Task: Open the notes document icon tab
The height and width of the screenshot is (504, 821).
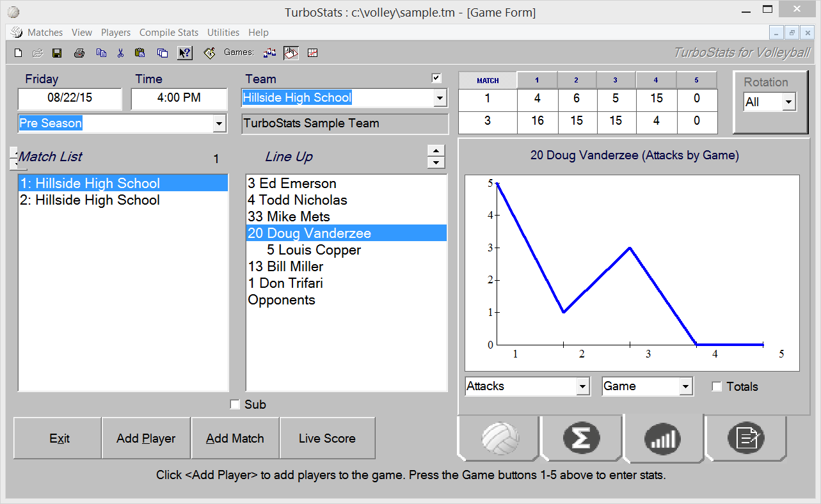Action: point(746,438)
